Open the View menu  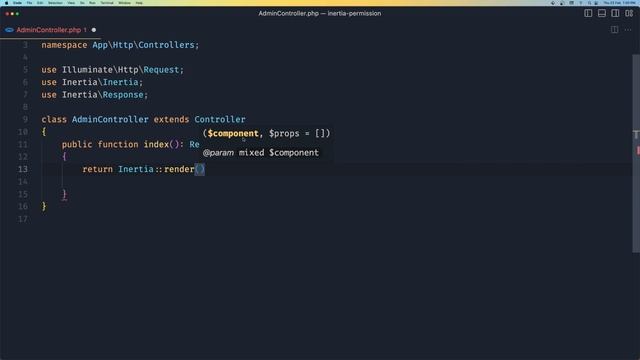71,3
